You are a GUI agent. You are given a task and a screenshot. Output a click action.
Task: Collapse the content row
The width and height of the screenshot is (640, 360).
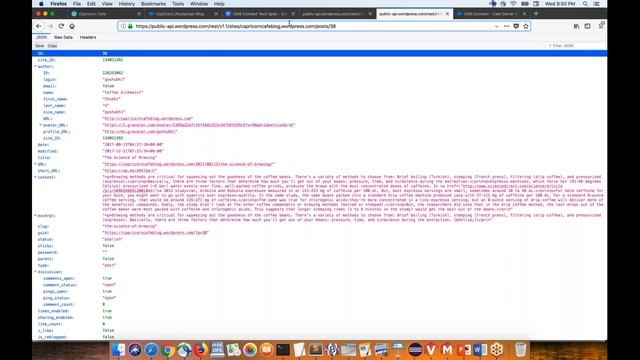pyautogui.click(x=35, y=177)
